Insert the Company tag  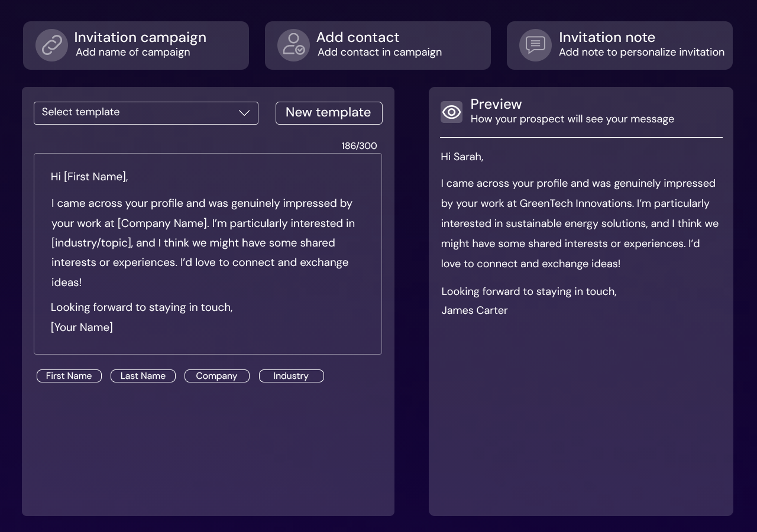click(217, 376)
